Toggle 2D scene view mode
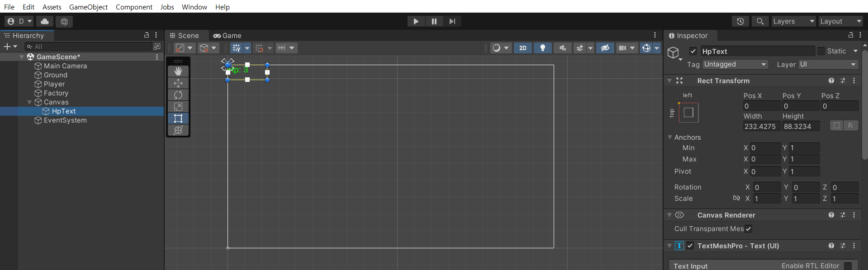Image resolution: width=868 pixels, height=270 pixels. [x=523, y=48]
